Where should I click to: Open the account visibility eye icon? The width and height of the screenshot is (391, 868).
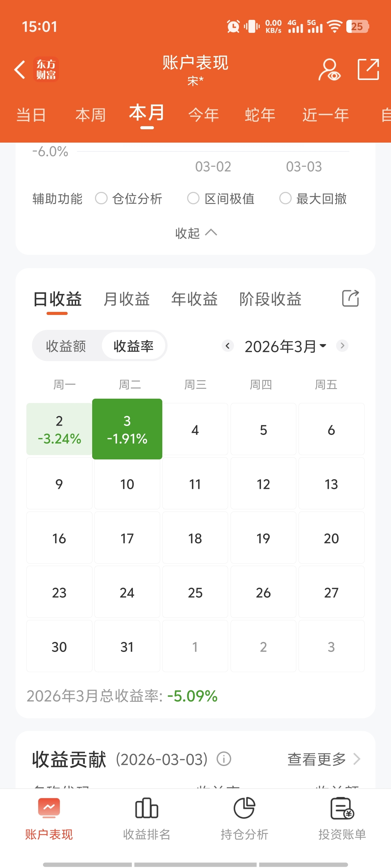(329, 70)
